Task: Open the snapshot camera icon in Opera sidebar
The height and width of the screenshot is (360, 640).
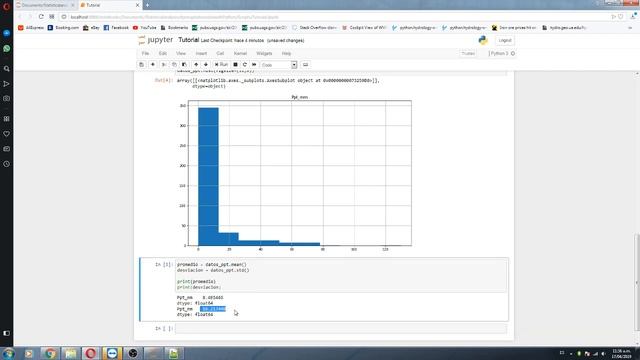Action: pyautogui.click(x=7, y=98)
